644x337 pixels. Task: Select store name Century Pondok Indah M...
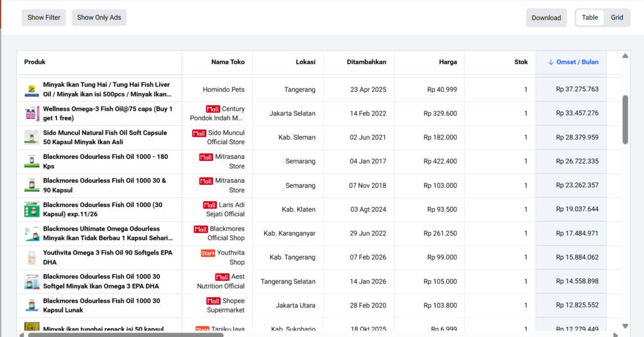click(x=217, y=113)
